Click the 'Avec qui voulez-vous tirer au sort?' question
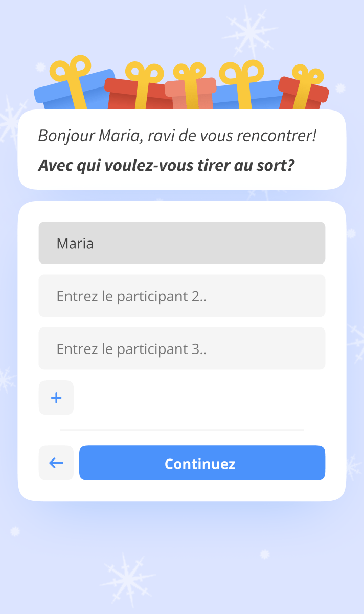 [x=166, y=165]
